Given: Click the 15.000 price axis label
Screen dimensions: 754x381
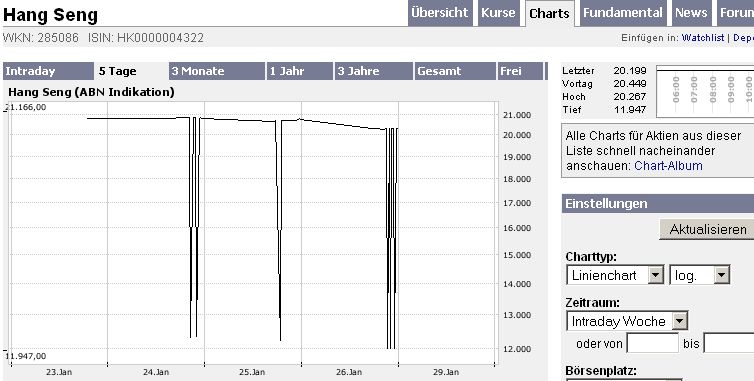Looking at the screenshot, I should tap(517, 255).
